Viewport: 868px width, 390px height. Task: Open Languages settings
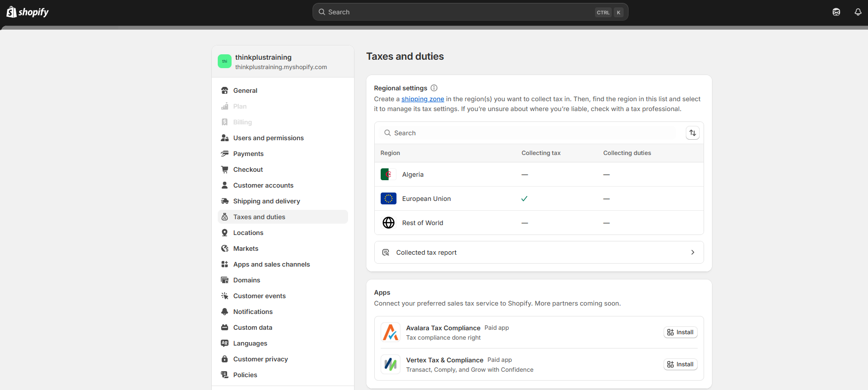tap(283, 343)
